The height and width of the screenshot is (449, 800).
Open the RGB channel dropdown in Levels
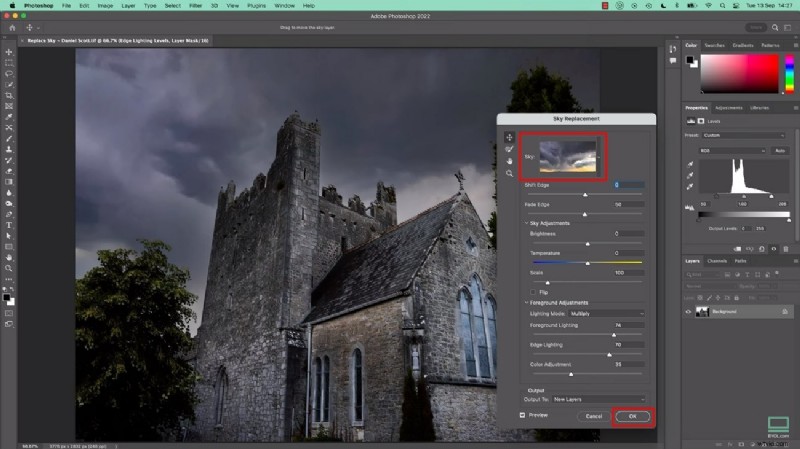click(732, 151)
